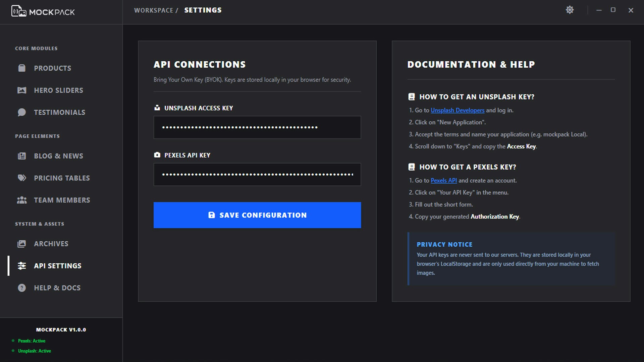Focus the Pexels API Key field
644x362 pixels.
tap(257, 175)
